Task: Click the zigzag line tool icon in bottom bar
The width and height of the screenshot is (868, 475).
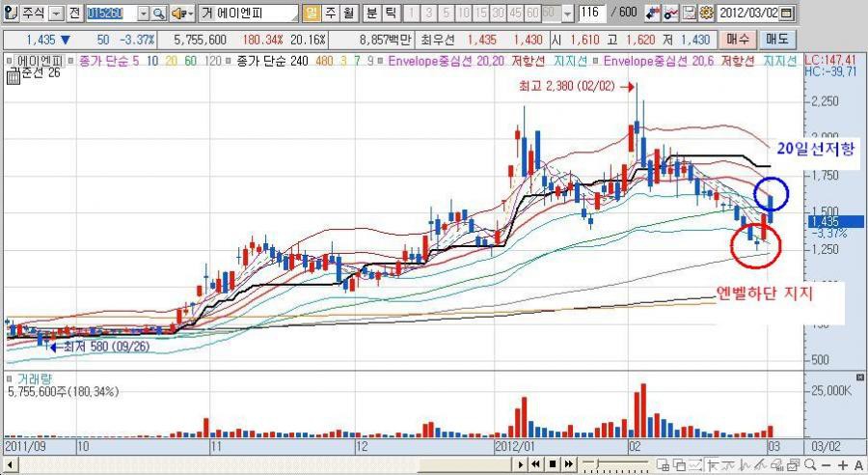Action: 746,465
